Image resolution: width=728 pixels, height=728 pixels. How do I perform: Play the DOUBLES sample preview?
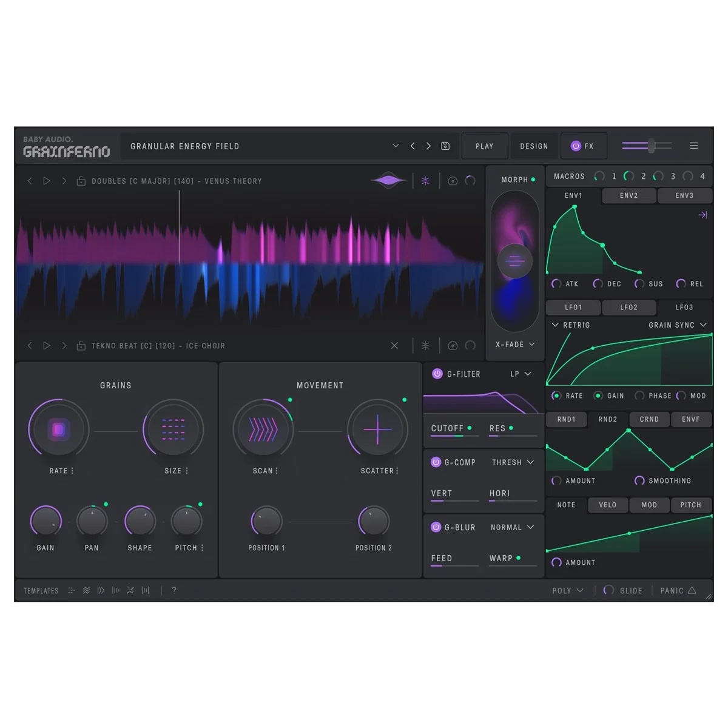(46, 181)
